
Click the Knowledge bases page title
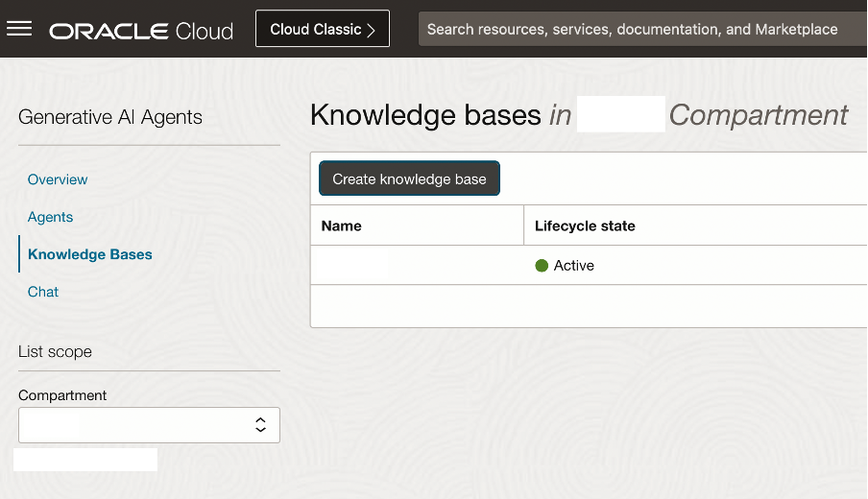pyautogui.click(x=425, y=115)
